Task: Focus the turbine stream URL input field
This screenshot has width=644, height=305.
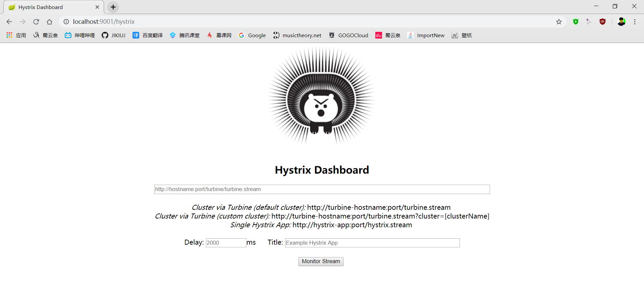Action: pyautogui.click(x=322, y=189)
